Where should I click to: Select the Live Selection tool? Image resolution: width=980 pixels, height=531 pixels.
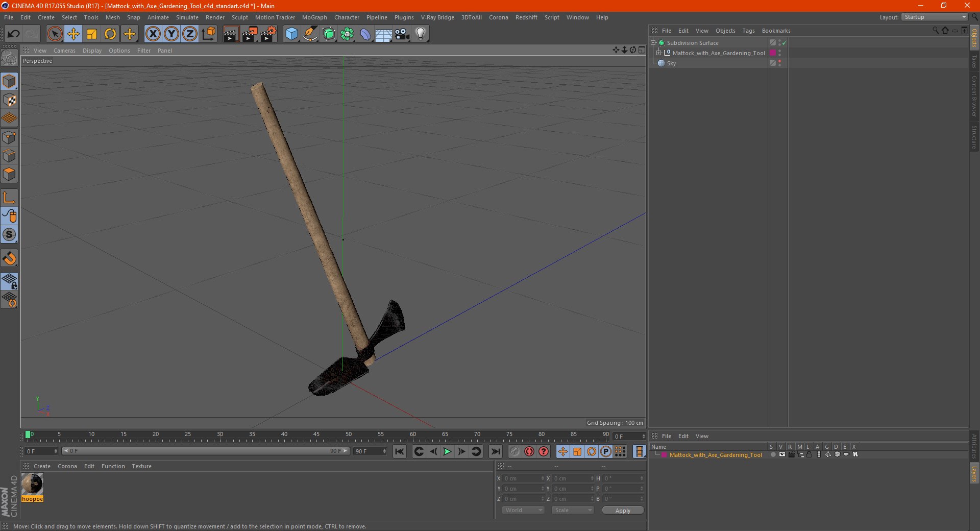[55, 34]
